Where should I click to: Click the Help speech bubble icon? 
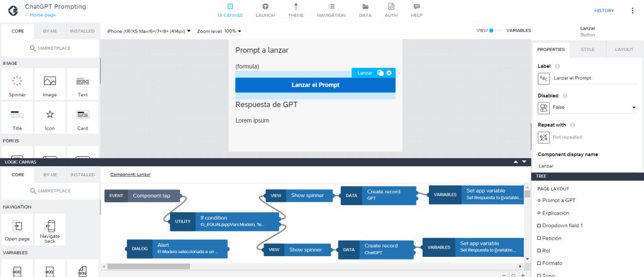click(416, 7)
